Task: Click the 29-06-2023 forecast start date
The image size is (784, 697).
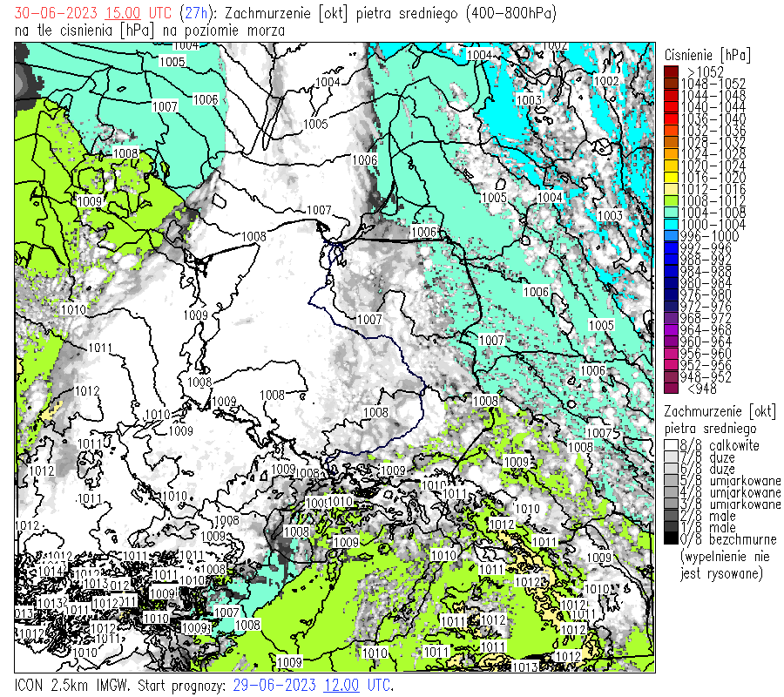Action: coord(276,685)
